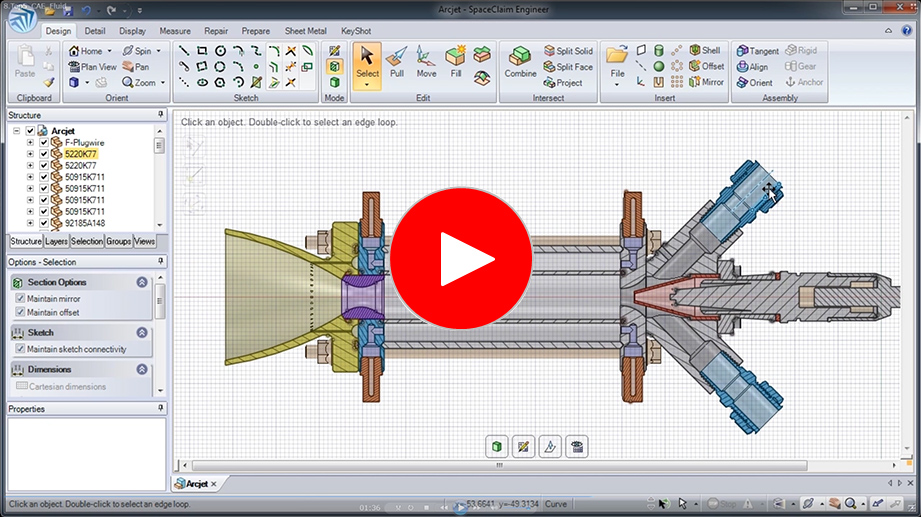
Task: Open the Zoom dropdown arrow
Action: coord(163,83)
